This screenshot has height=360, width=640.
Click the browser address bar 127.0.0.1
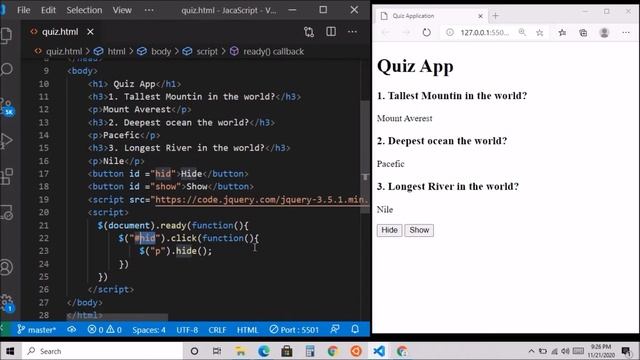[x=484, y=32]
